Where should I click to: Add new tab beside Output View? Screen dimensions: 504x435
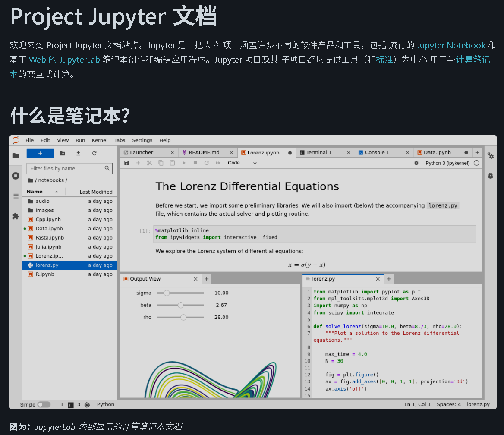pos(207,279)
